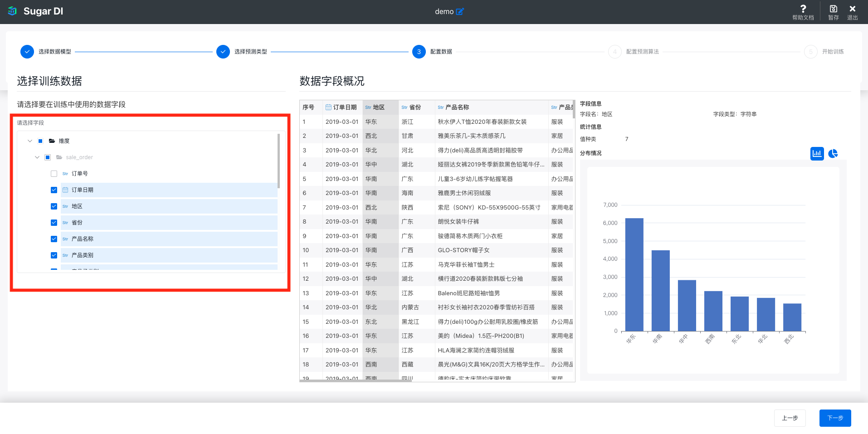
Task: Click the temporary save icon
Action: [834, 9]
